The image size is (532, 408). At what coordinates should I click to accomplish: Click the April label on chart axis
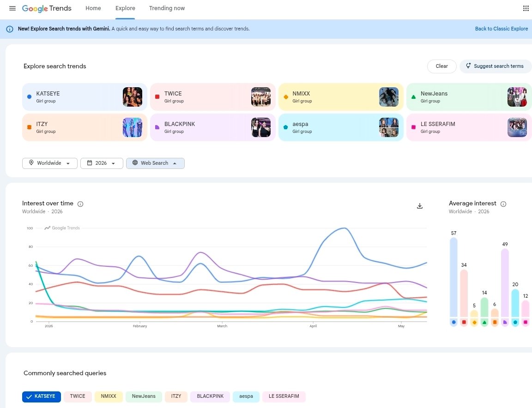click(x=313, y=326)
